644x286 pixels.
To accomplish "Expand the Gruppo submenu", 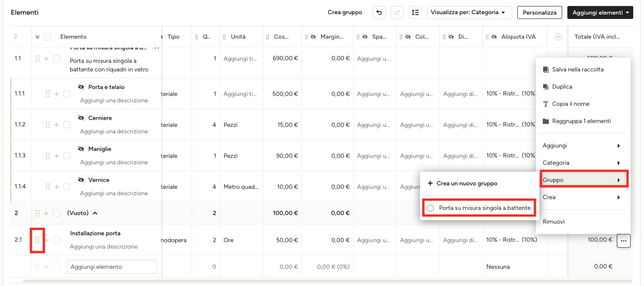I will (x=583, y=180).
